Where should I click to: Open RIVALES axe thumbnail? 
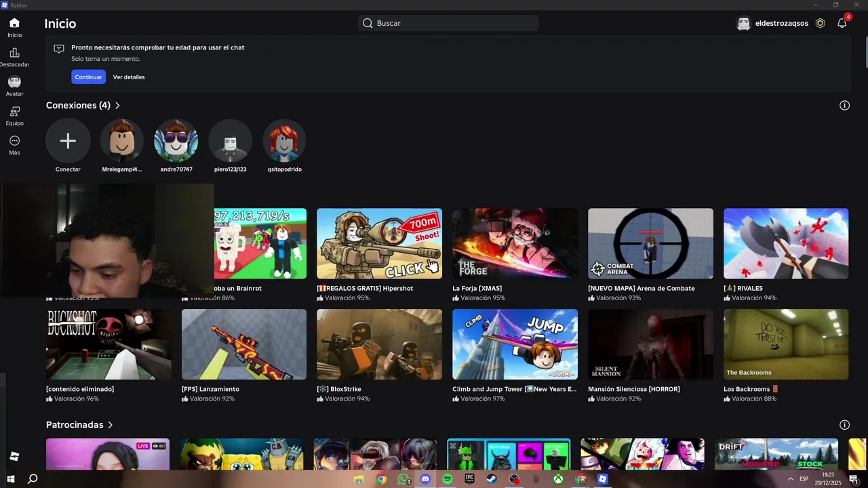(x=786, y=243)
